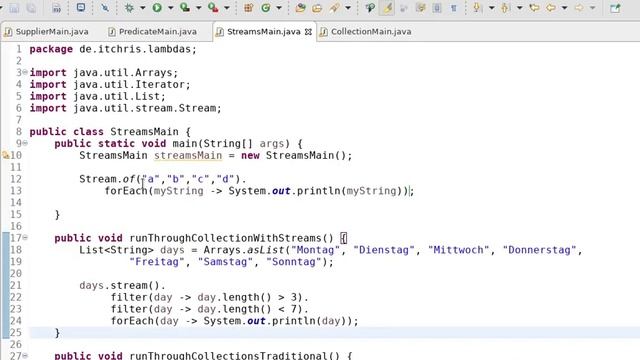Click the "Donnerstag" string literal
The image size is (640, 360).
coord(539,250)
